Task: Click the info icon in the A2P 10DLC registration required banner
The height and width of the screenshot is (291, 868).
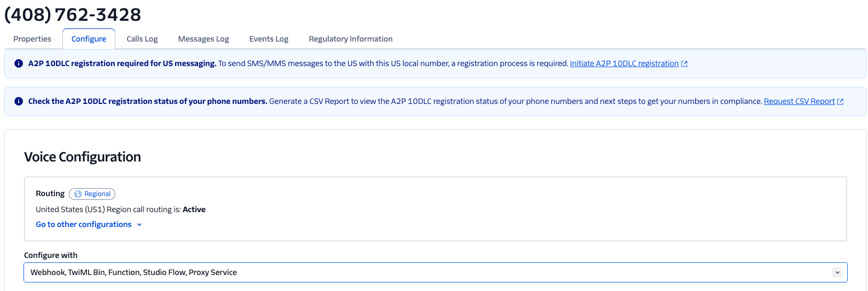Action: click(19, 63)
